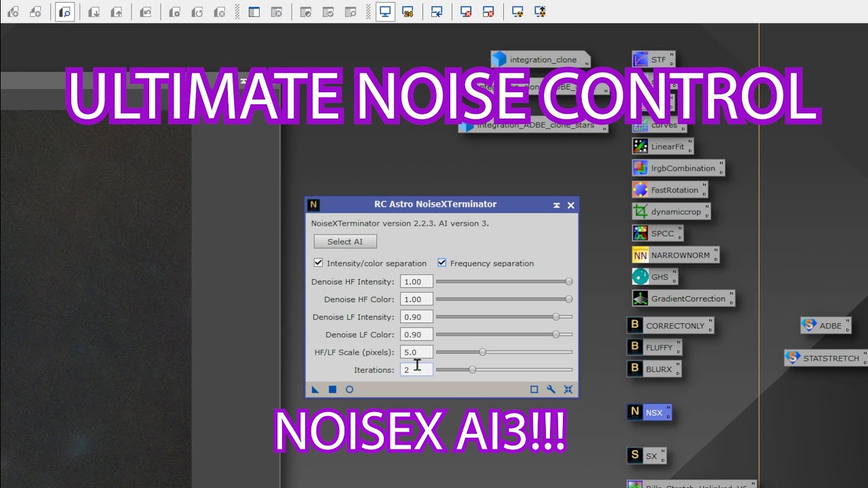868x488 pixels.
Task: Click the first yellow radiation-symbol toolbar icon
Action: coord(517,12)
